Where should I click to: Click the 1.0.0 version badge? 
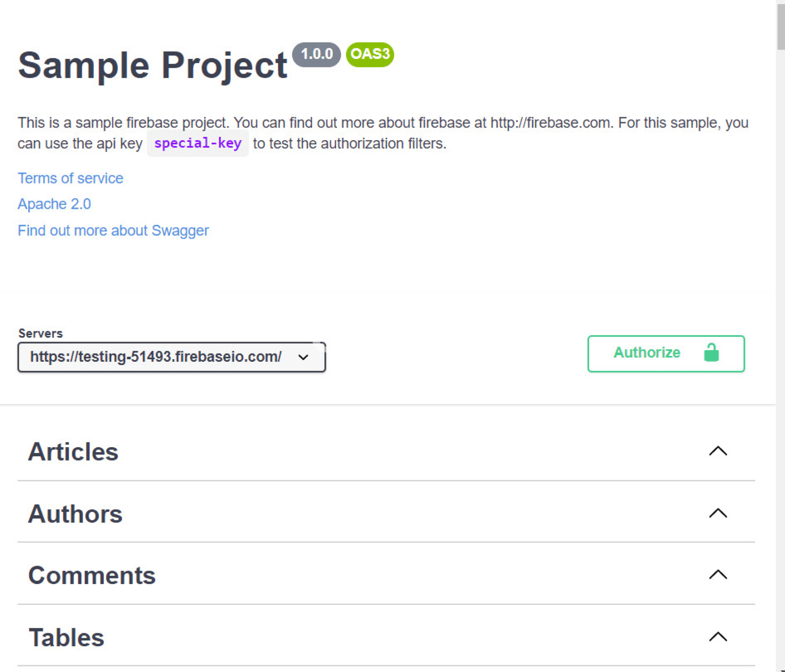[316, 54]
